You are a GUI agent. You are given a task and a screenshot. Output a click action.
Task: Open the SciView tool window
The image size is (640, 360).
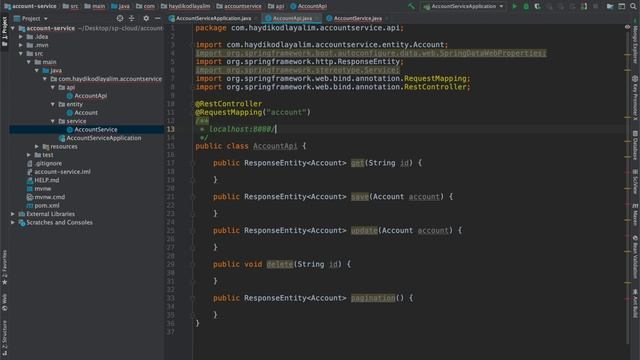(x=635, y=182)
